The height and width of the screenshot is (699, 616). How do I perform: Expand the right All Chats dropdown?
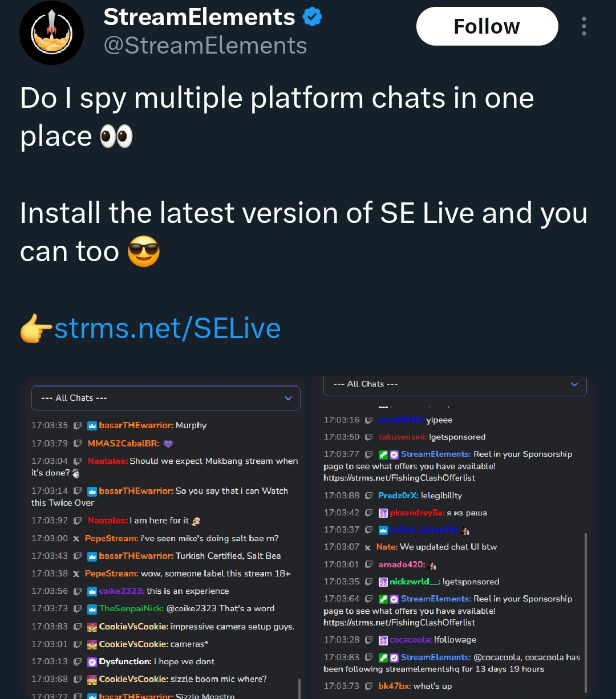(455, 384)
